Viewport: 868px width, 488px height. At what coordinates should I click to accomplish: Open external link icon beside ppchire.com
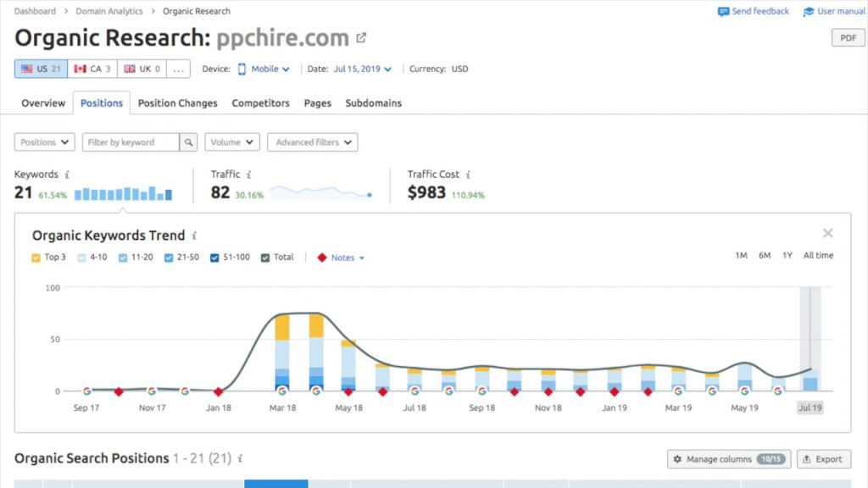361,37
